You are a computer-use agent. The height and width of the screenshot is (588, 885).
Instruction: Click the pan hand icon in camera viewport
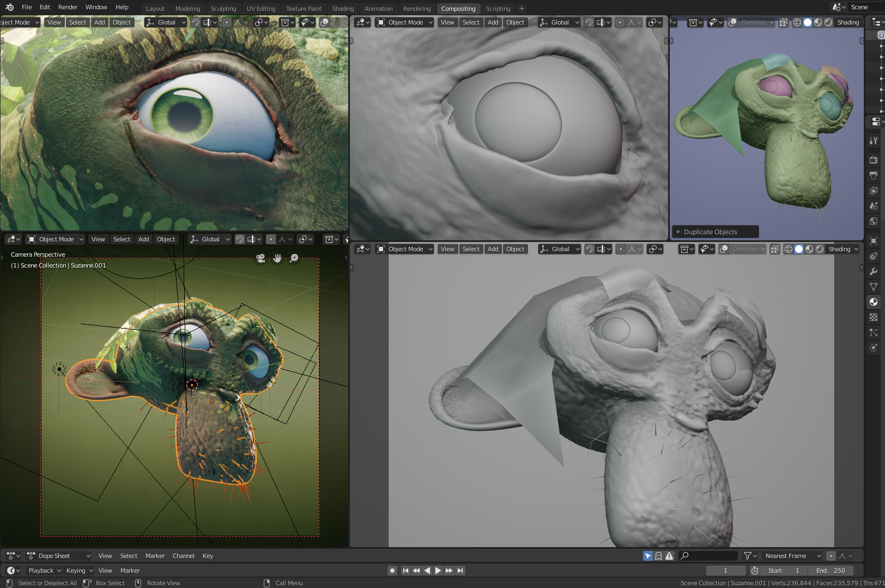tap(277, 258)
